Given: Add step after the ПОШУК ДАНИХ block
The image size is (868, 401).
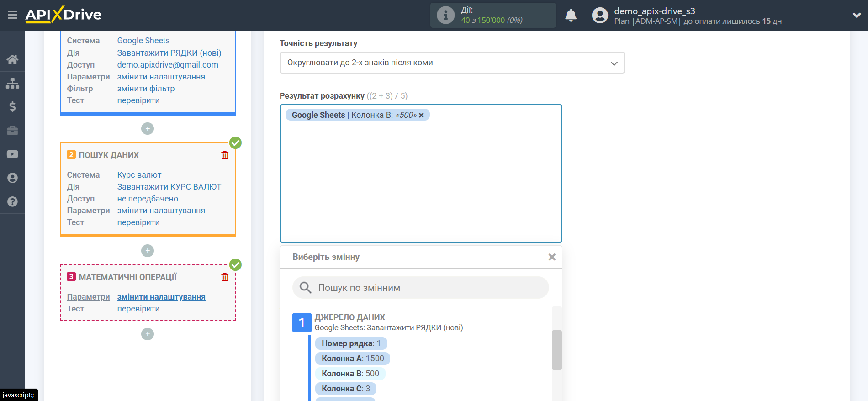Looking at the screenshot, I should 148,251.
